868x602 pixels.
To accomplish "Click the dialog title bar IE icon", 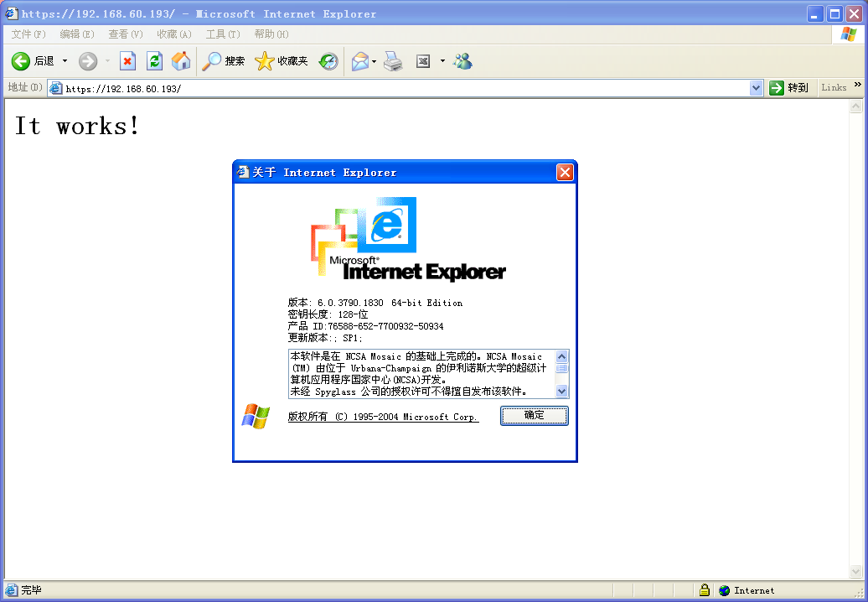I will (x=243, y=172).
